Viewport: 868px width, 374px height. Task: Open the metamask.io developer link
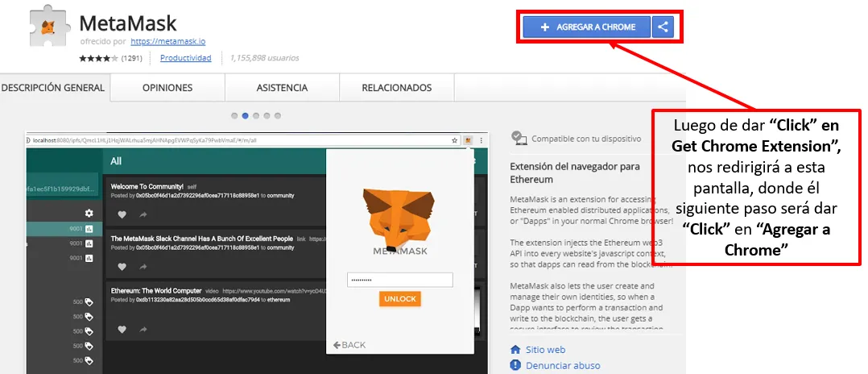[x=168, y=41]
